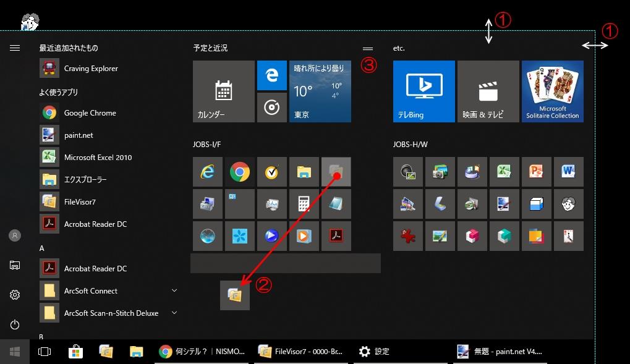Open the Chrome tile in JOBS-I/F

click(x=240, y=172)
